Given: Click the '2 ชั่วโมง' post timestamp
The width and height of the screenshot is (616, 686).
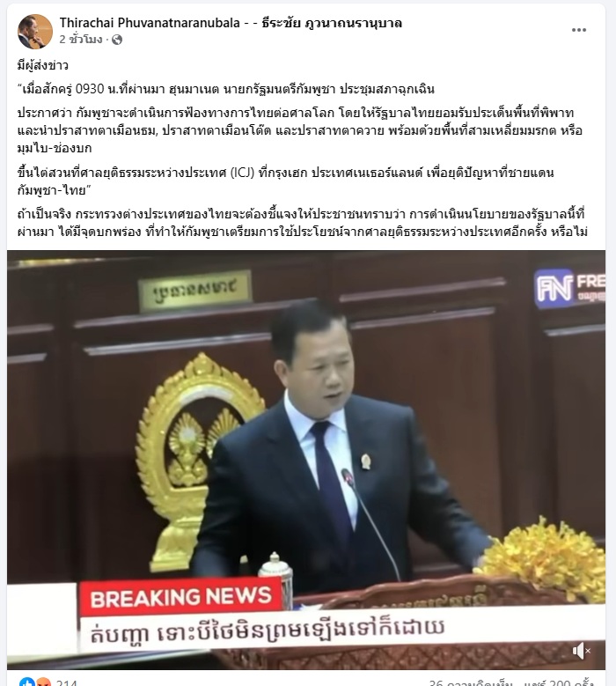Looking at the screenshot, I should (81, 40).
